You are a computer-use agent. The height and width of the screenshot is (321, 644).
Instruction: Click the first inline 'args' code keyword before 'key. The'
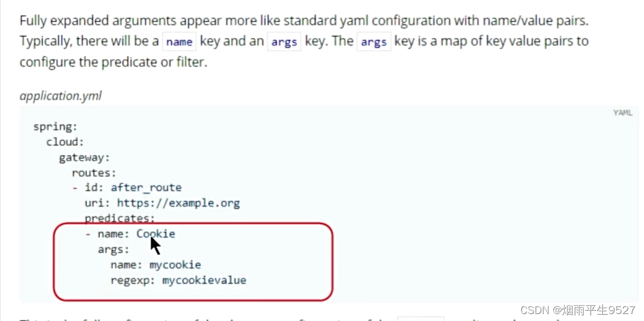(x=284, y=42)
